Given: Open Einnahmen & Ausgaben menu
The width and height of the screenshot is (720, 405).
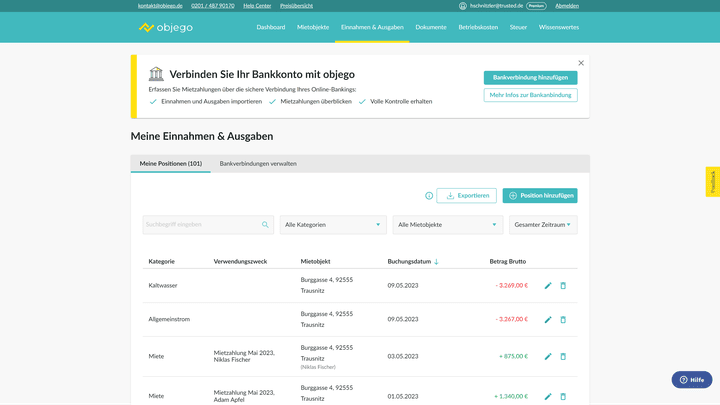Looking at the screenshot, I should (372, 27).
